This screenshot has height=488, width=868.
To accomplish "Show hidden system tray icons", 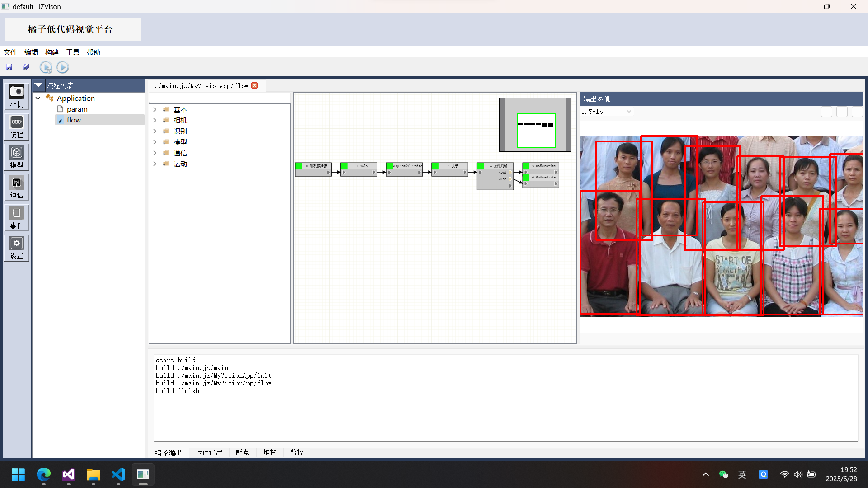I will pyautogui.click(x=706, y=474).
